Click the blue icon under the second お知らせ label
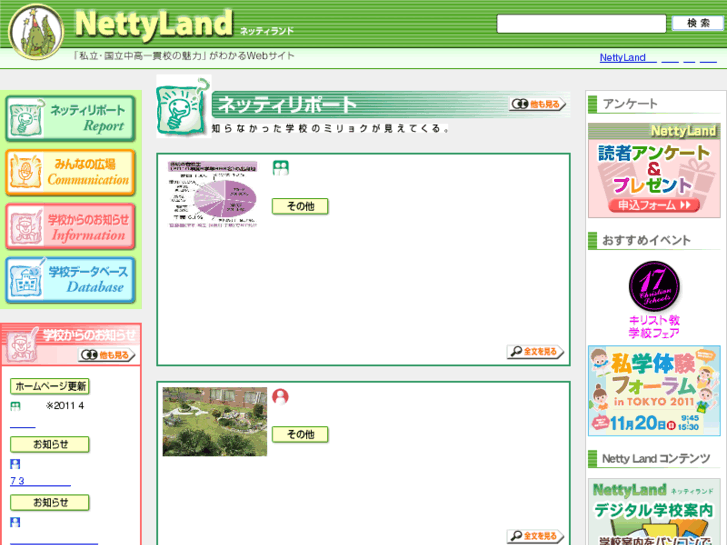 [x=15, y=523]
